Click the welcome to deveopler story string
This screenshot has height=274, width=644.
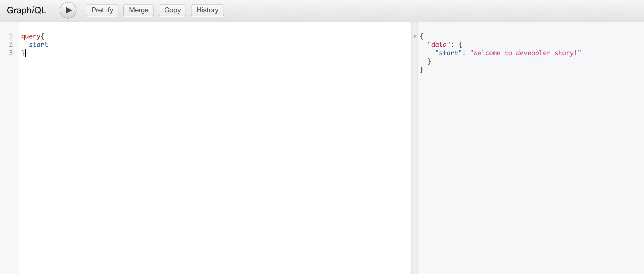[525, 53]
